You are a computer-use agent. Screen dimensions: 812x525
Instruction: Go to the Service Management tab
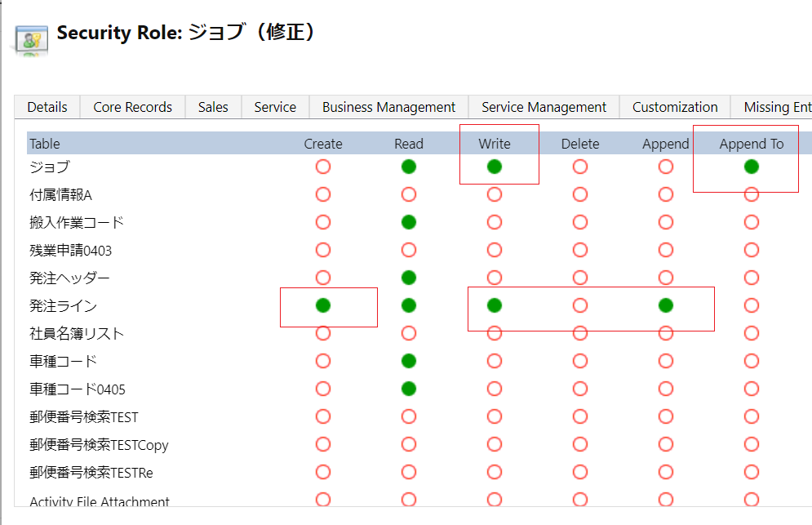tap(544, 107)
